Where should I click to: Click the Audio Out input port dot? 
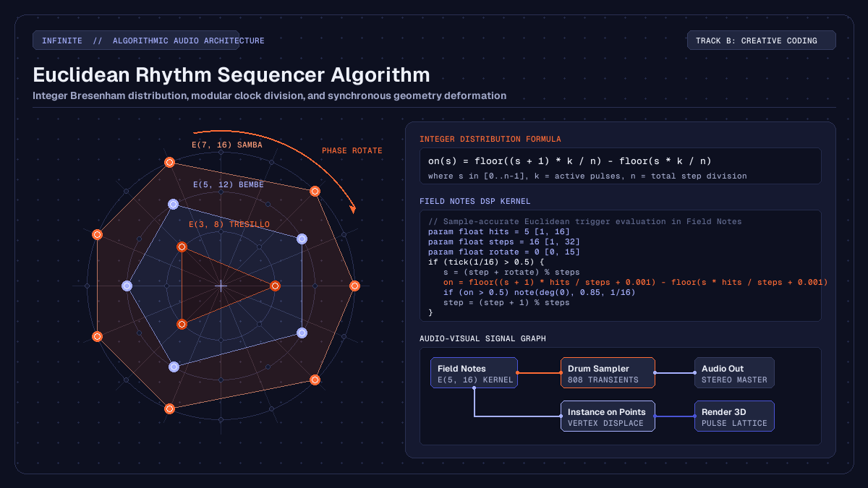tap(694, 373)
